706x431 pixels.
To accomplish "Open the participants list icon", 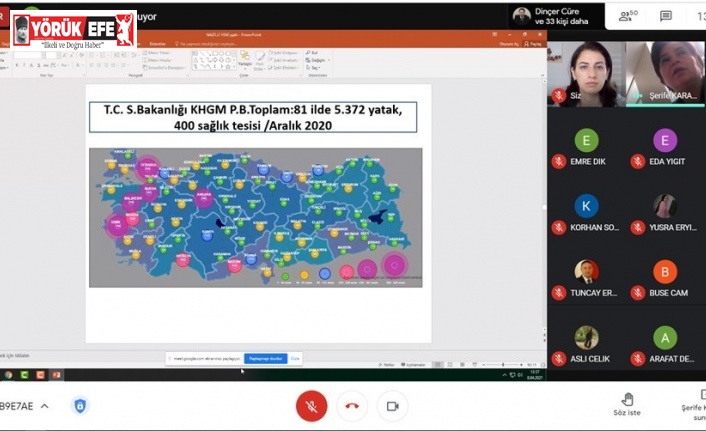I will pyautogui.click(x=629, y=16).
